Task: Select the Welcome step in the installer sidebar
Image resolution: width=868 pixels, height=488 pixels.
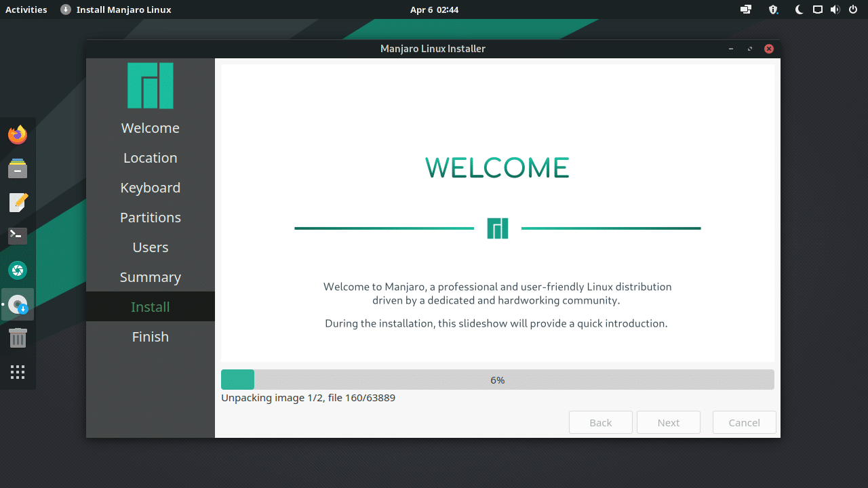Action: [x=150, y=127]
